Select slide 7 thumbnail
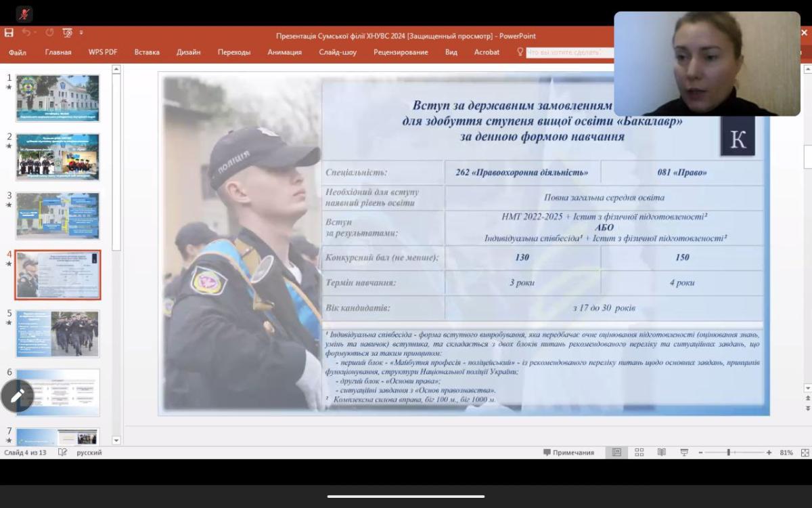This screenshot has width=812, height=508. (x=58, y=436)
